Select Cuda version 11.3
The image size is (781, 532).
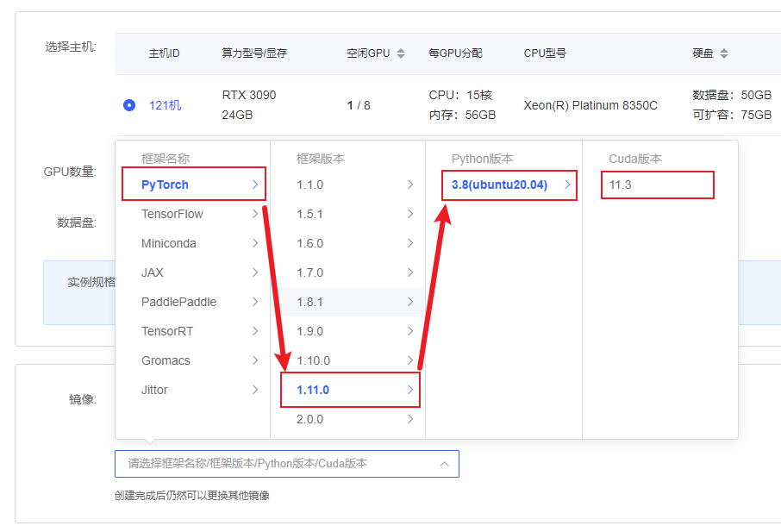pos(621,185)
